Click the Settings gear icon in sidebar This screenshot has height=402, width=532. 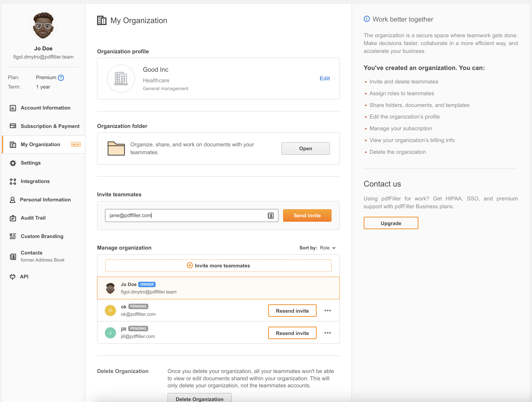(x=13, y=163)
